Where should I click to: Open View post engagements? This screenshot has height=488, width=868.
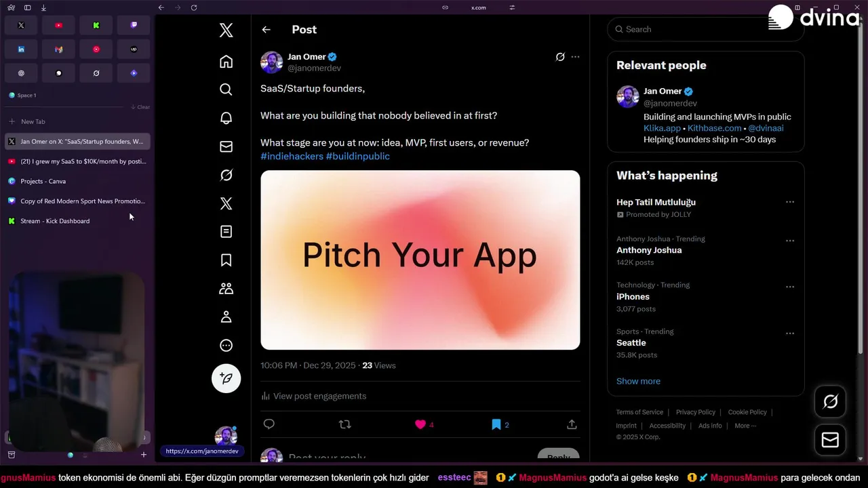[313, 396]
